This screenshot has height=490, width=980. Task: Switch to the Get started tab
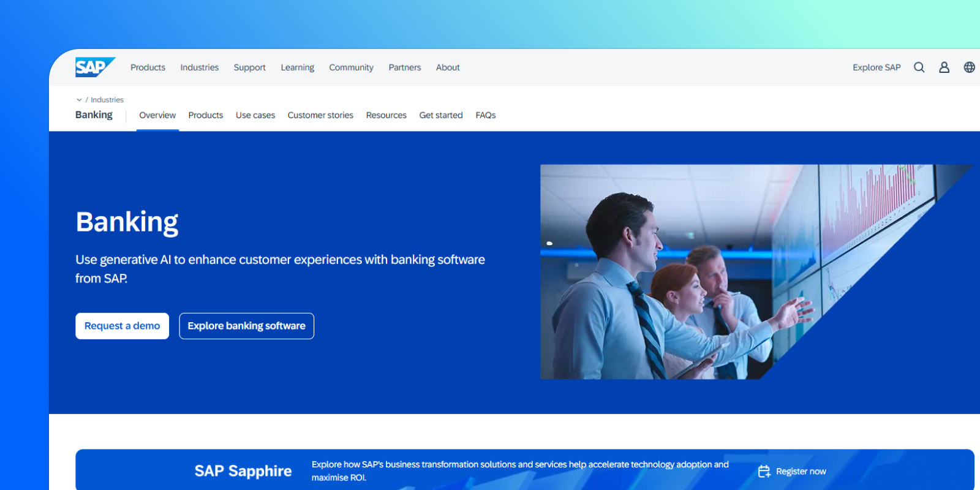pyautogui.click(x=441, y=115)
